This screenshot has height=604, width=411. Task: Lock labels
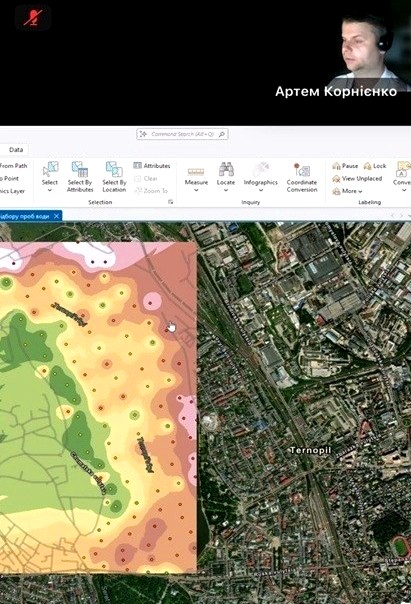(x=375, y=166)
